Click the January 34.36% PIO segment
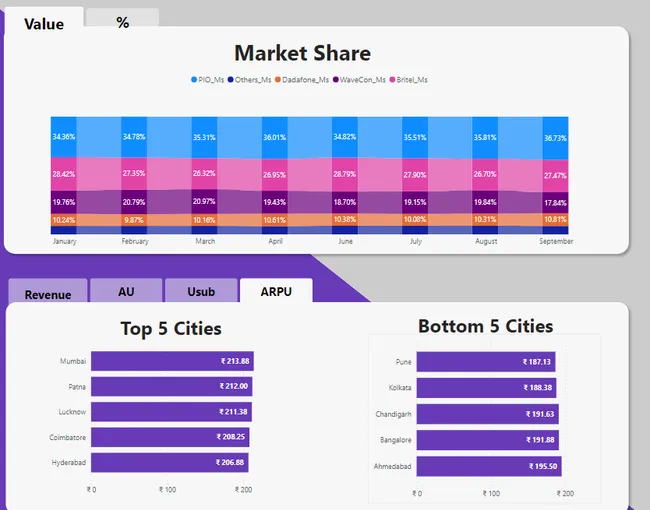The image size is (650, 510). tap(63, 137)
